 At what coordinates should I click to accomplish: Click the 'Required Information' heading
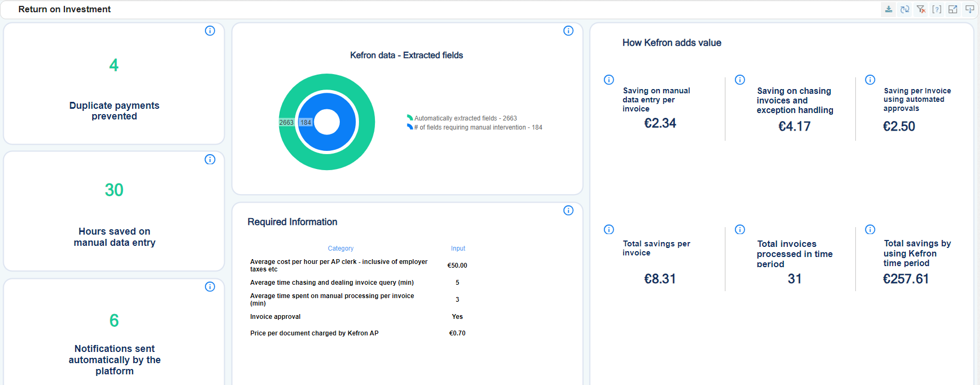(x=292, y=222)
